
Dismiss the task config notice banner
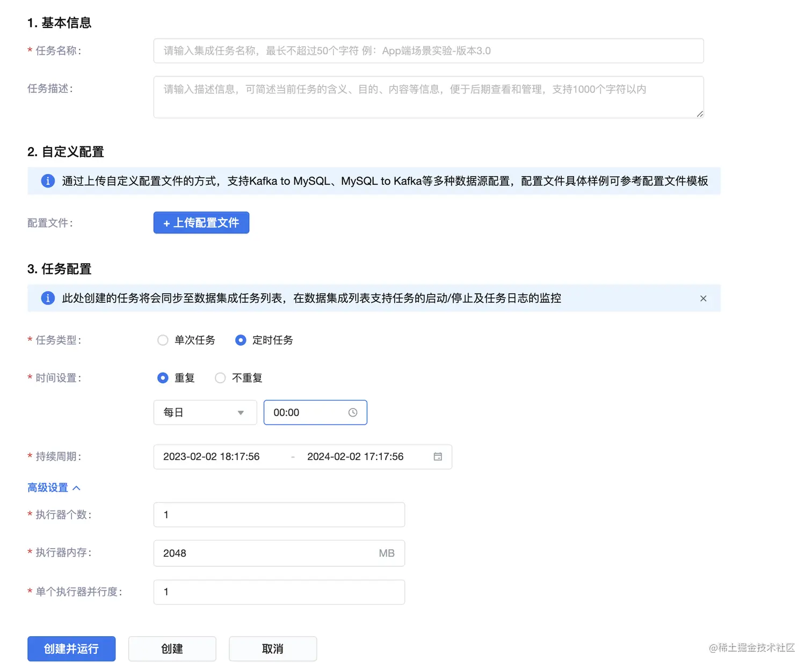tap(703, 298)
